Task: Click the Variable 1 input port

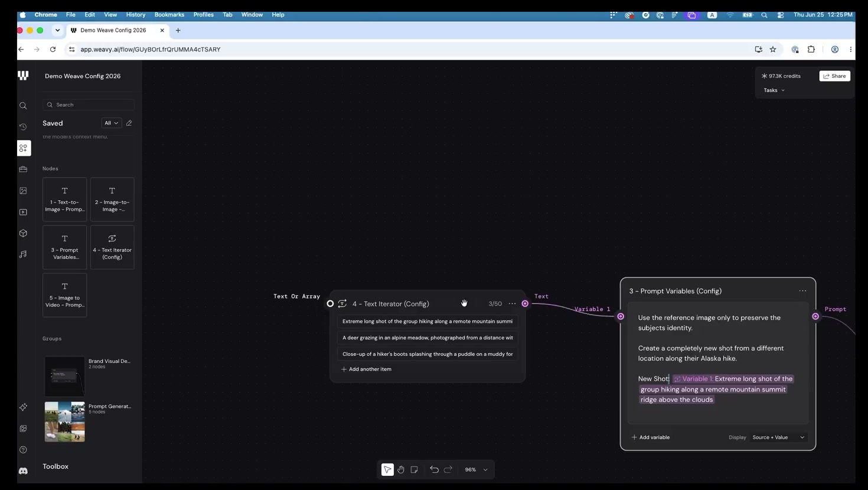Action: click(621, 316)
